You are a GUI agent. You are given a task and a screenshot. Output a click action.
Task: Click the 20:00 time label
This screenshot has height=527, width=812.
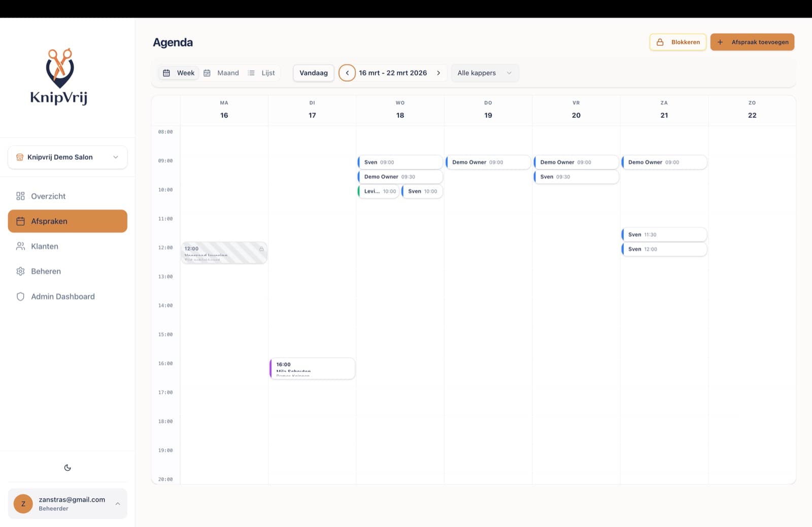tap(165, 479)
